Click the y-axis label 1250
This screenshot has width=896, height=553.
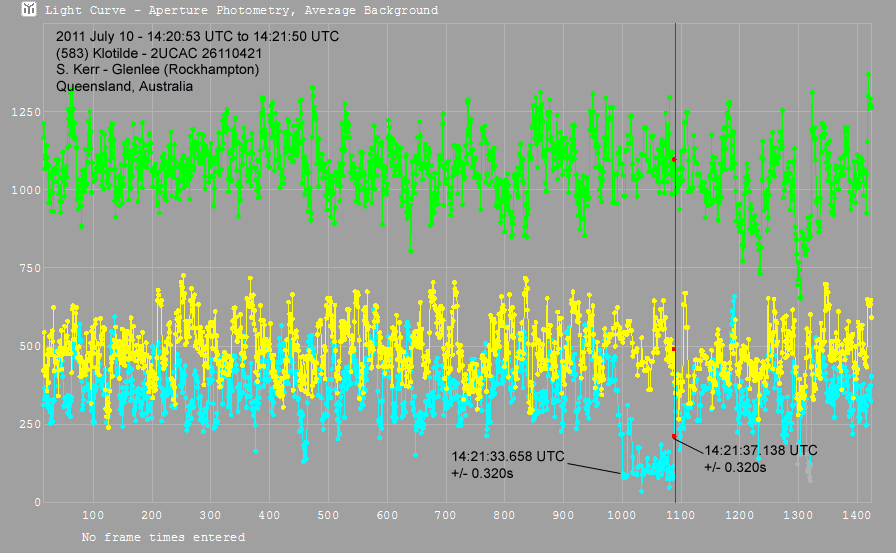coord(26,113)
